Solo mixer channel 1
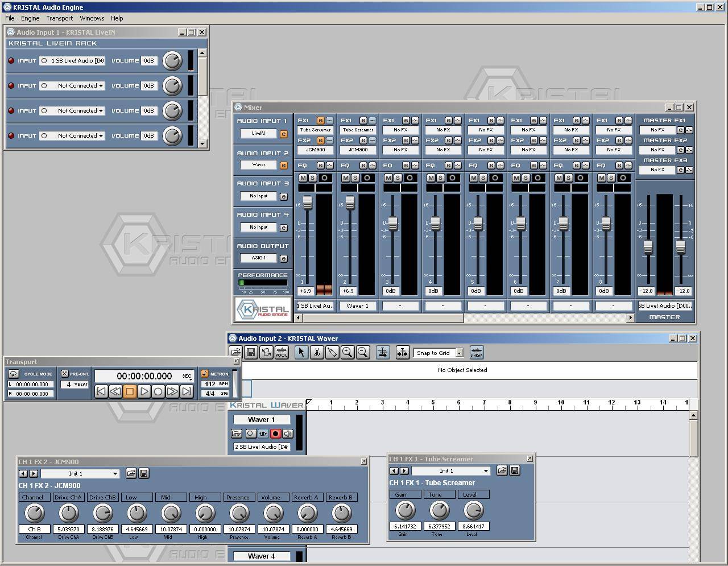This screenshot has height=566, width=728. (312, 178)
